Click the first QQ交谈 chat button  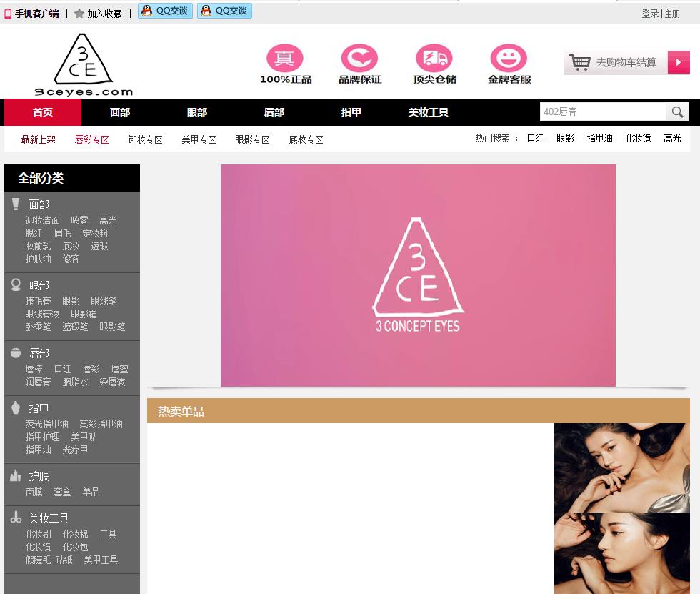[x=165, y=11]
